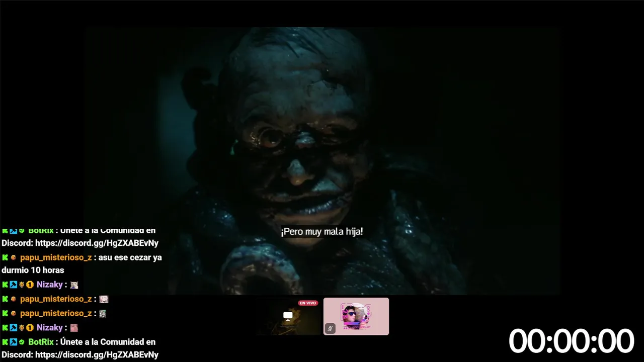Screen dimensions: 644x362
Task: Click papu_misterioso_z username beside the anime-girl emote
Action: [x=56, y=299]
